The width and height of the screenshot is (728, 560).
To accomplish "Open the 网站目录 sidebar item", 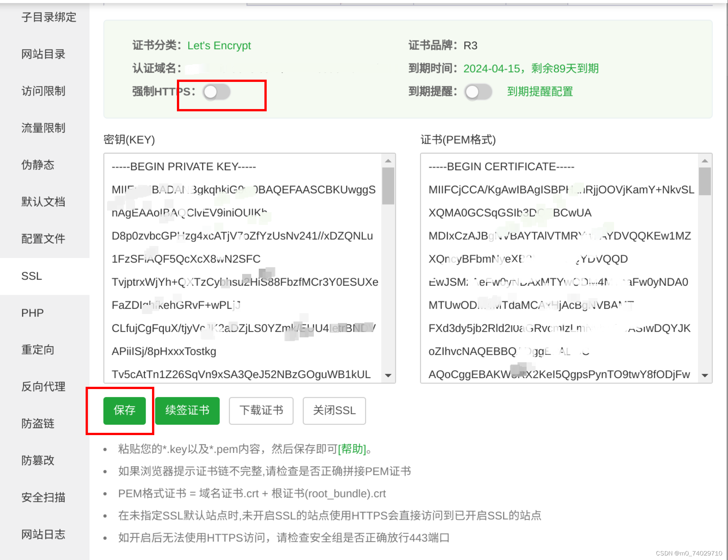I will pyautogui.click(x=43, y=54).
